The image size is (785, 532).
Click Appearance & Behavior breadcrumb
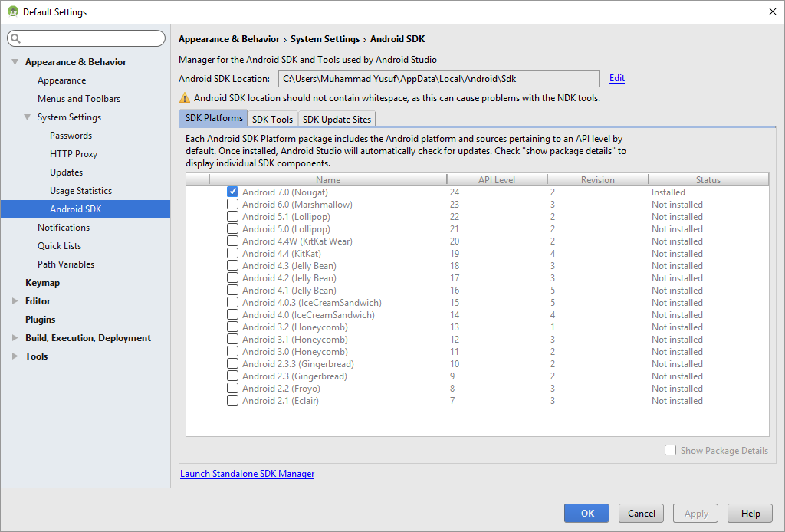coord(229,39)
